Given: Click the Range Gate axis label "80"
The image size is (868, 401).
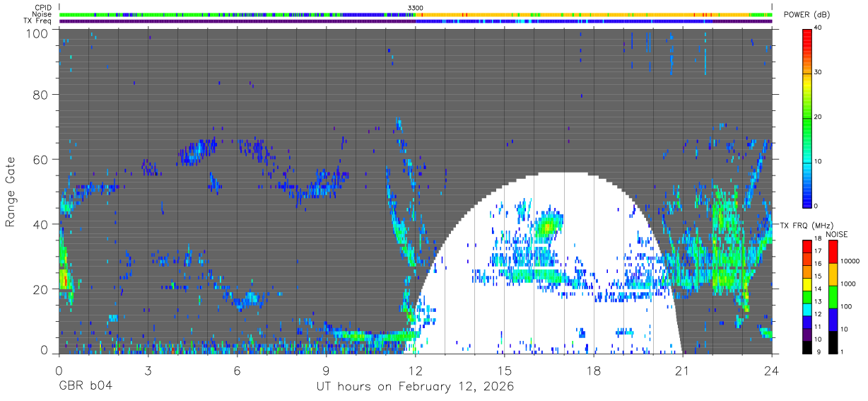Looking at the screenshot, I should (41, 94).
